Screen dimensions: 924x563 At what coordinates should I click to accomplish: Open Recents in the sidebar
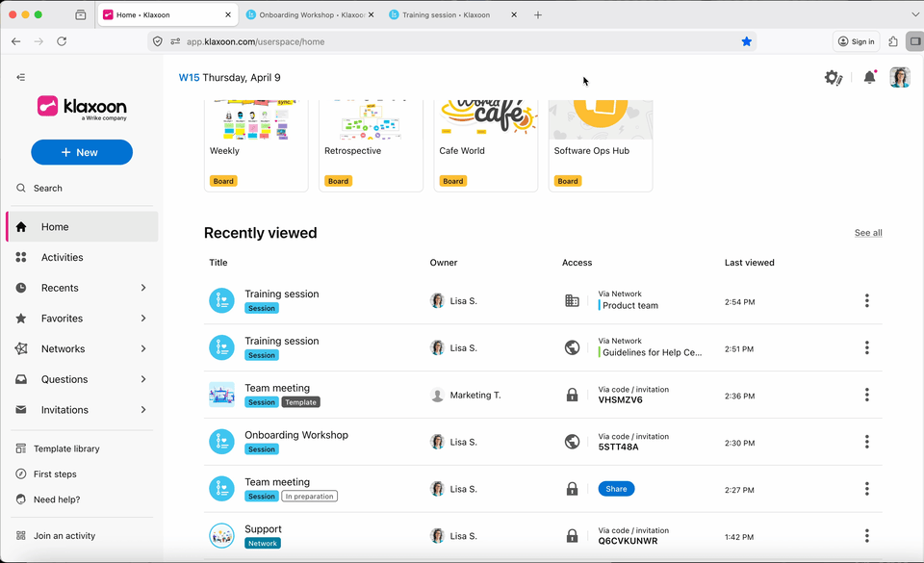tap(60, 288)
